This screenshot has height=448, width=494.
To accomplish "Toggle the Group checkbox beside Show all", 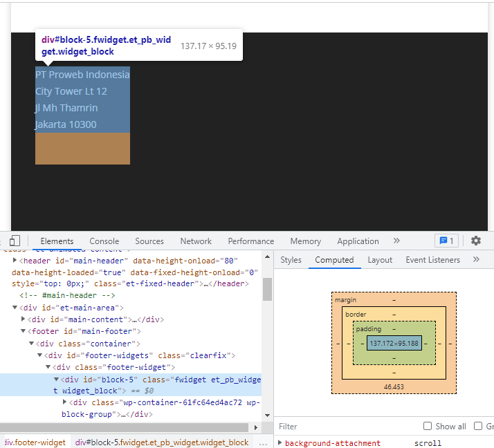I will 478,426.
